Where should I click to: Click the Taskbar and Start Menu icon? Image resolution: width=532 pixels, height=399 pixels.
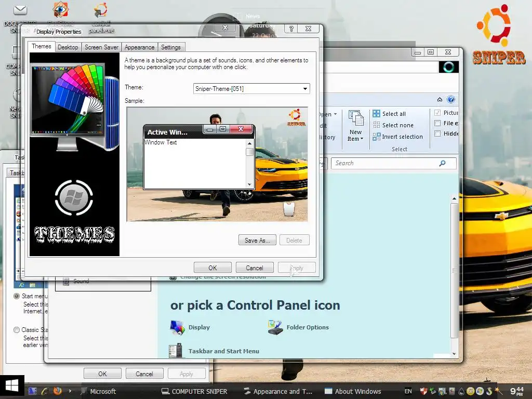pyautogui.click(x=176, y=351)
